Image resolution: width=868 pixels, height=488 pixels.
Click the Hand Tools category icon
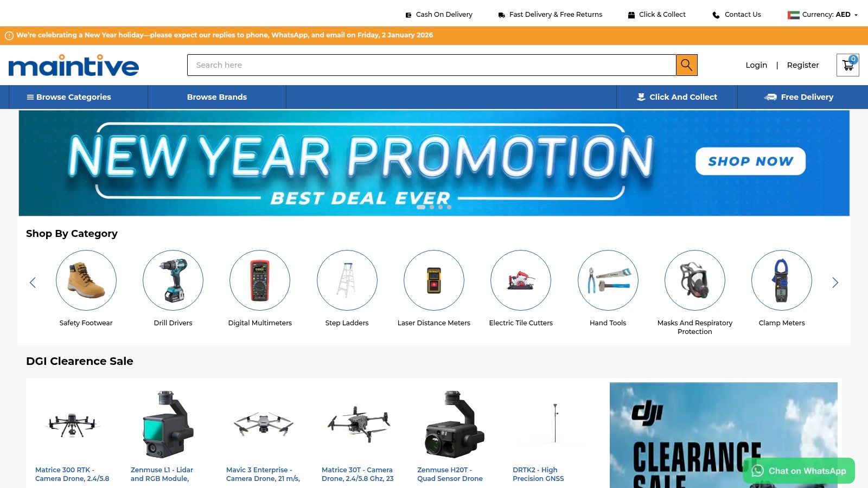pyautogui.click(x=608, y=280)
